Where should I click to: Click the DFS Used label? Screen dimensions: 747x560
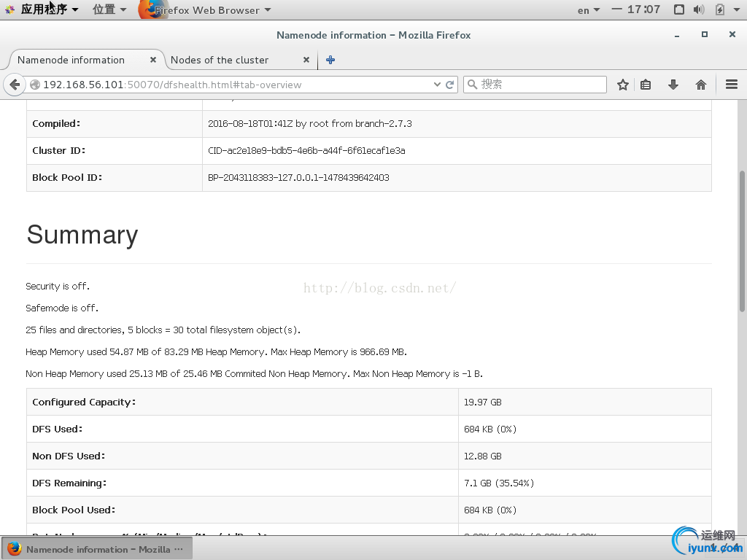57,429
